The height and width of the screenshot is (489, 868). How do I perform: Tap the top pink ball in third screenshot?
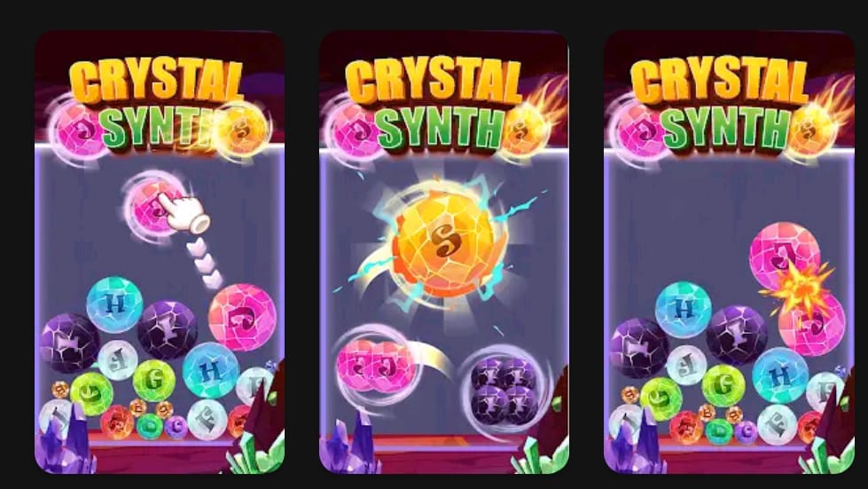pos(783,255)
